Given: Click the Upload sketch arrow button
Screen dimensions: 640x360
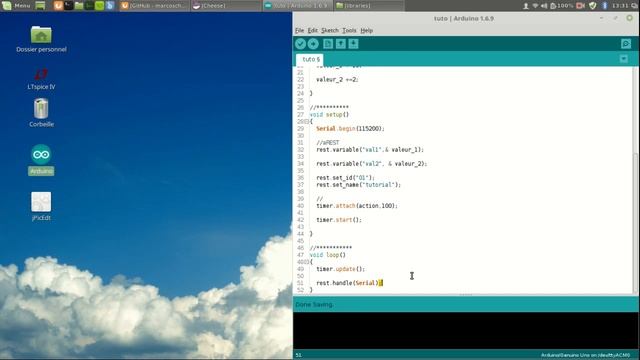Looking at the screenshot, I should click(313, 44).
